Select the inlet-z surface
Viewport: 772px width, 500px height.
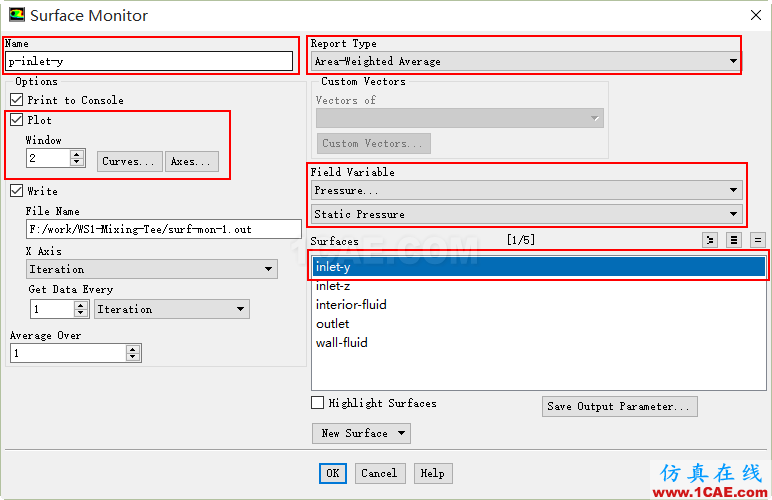pyautogui.click(x=539, y=286)
